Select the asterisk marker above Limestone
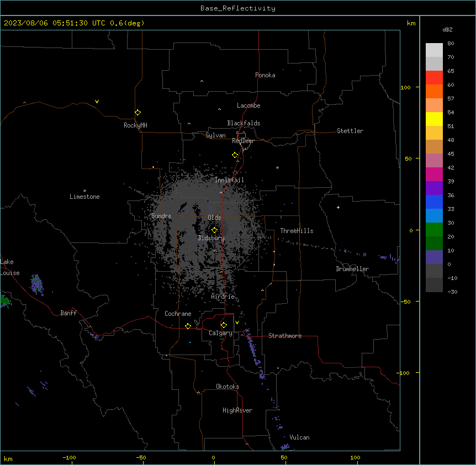This screenshot has height=465, width=476. 84,191
